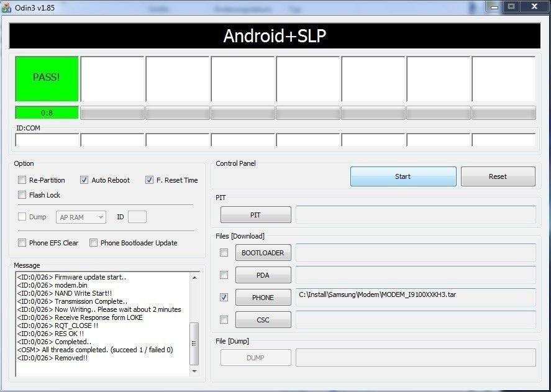Click the MODEM_I9100XXKH3.tar path field
Image resolution: width=551 pixels, height=392 pixels.
click(416, 298)
